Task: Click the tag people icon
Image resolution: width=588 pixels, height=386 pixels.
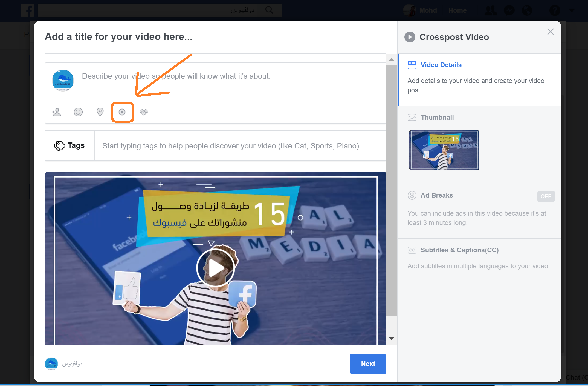Action: coord(57,112)
